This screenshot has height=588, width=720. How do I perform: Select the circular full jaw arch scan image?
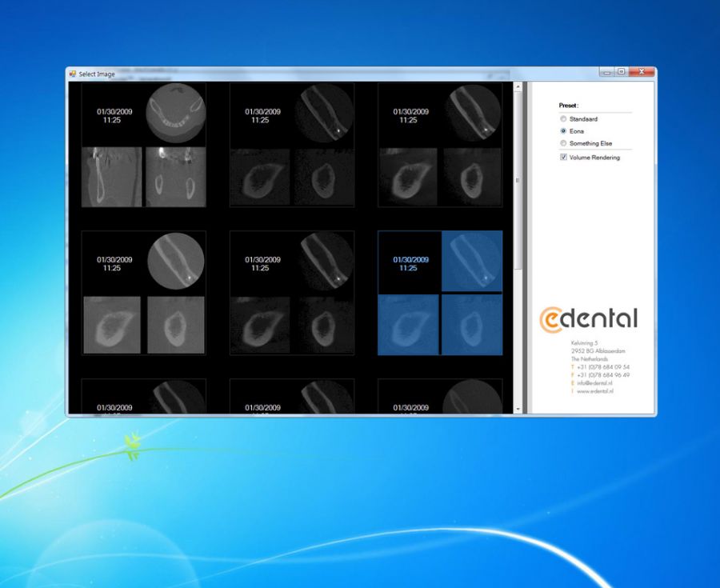click(x=176, y=114)
